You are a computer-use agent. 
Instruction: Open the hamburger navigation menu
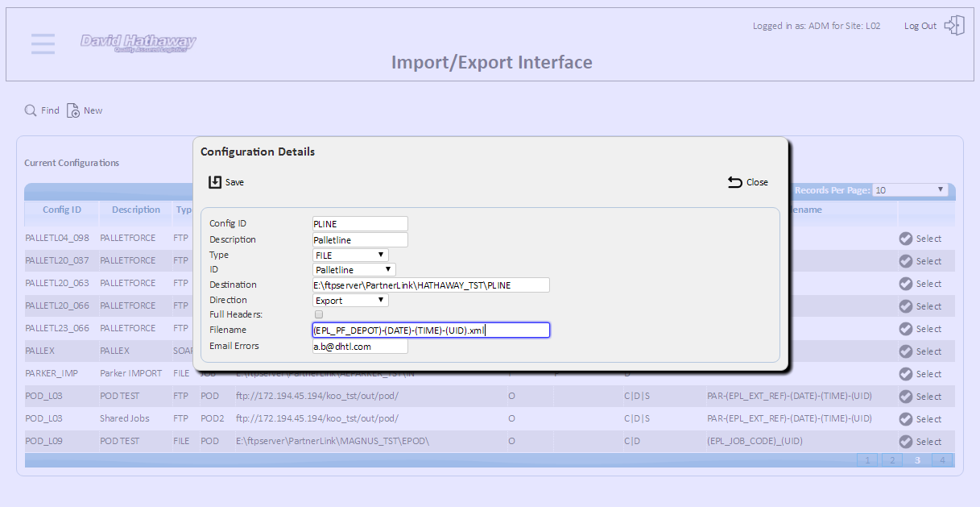click(43, 44)
